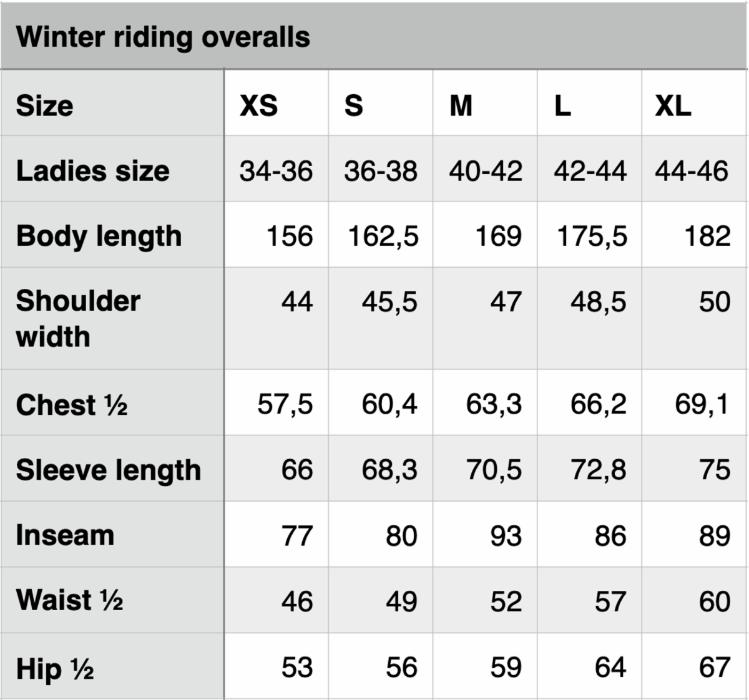
Task: Select the Hip ½ row label
Action: coord(55,669)
